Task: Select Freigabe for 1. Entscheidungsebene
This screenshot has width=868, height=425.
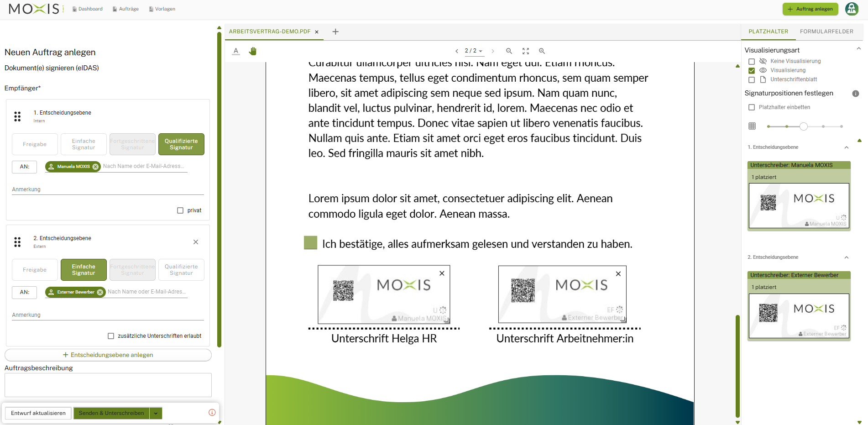Action: tap(35, 144)
